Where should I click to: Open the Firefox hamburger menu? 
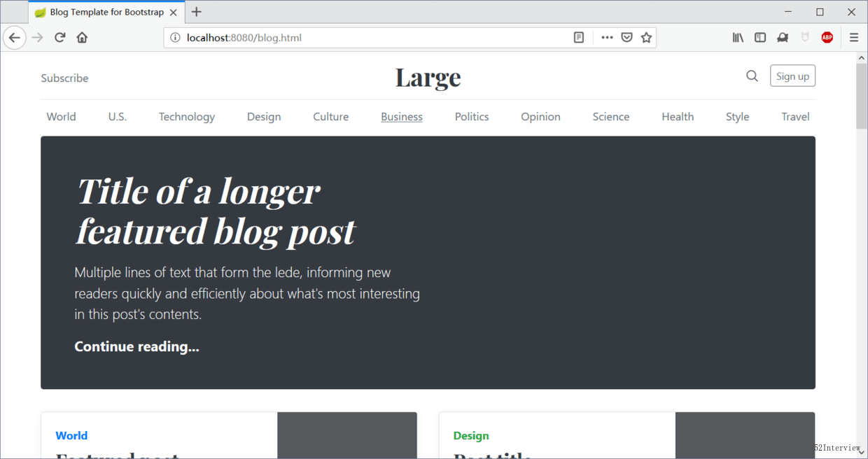tap(854, 38)
